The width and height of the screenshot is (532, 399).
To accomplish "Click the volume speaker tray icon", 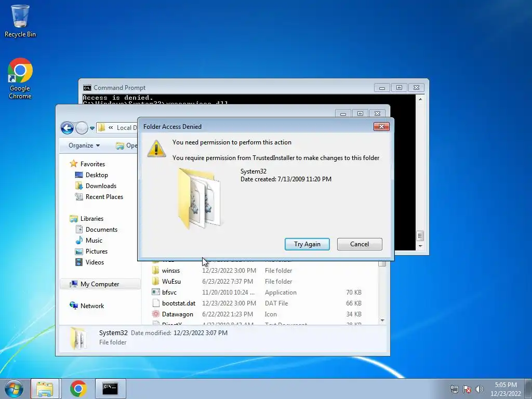I will [x=480, y=389].
